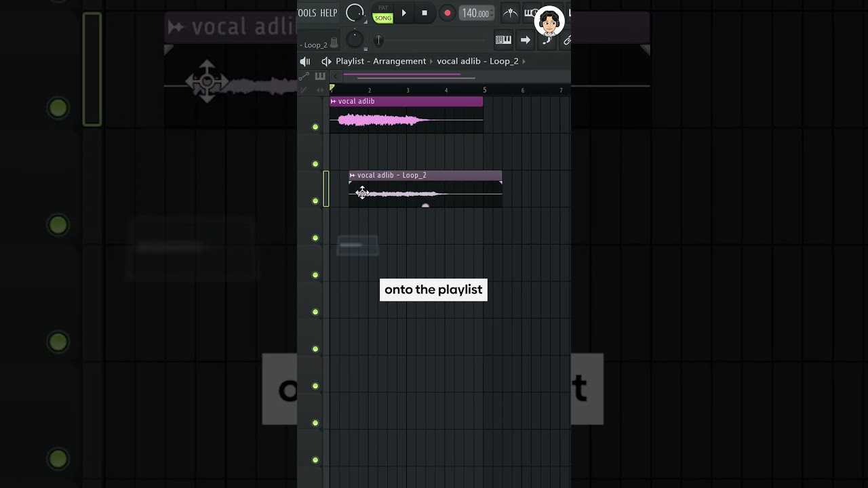The image size is (868, 488).
Task: Click the vocal adlib - Loop_2 breadcrumb
Action: coord(477,61)
